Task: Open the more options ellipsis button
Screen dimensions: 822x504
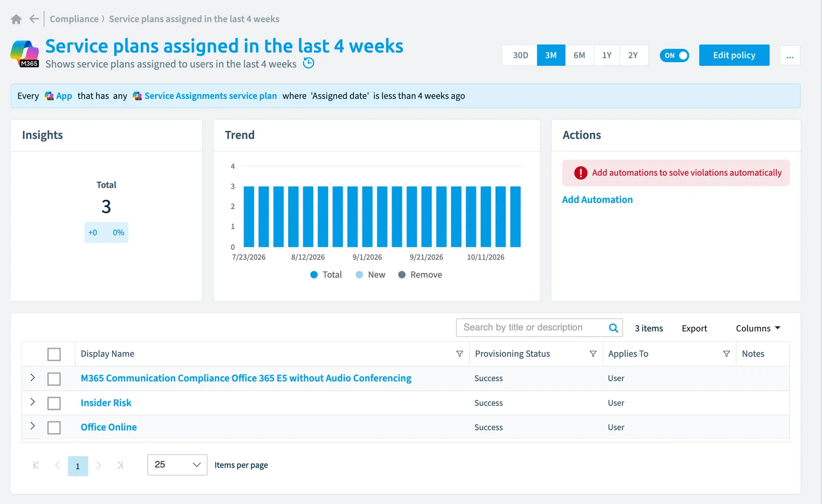Action: click(x=790, y=55)
